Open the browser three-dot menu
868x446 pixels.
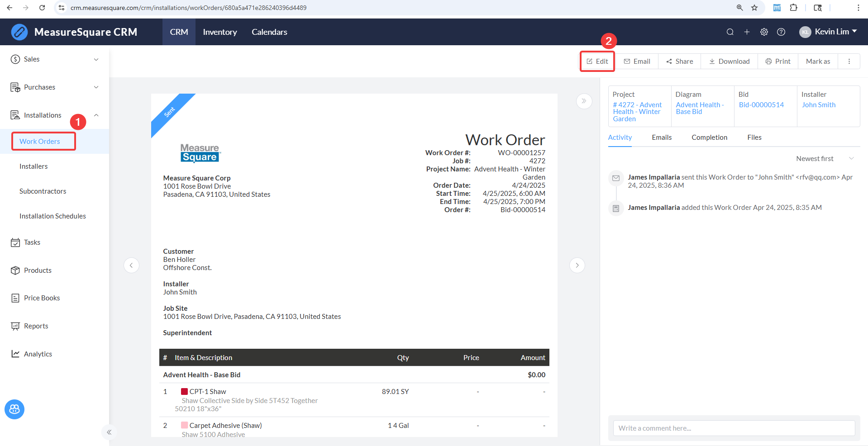click(858, 8)
